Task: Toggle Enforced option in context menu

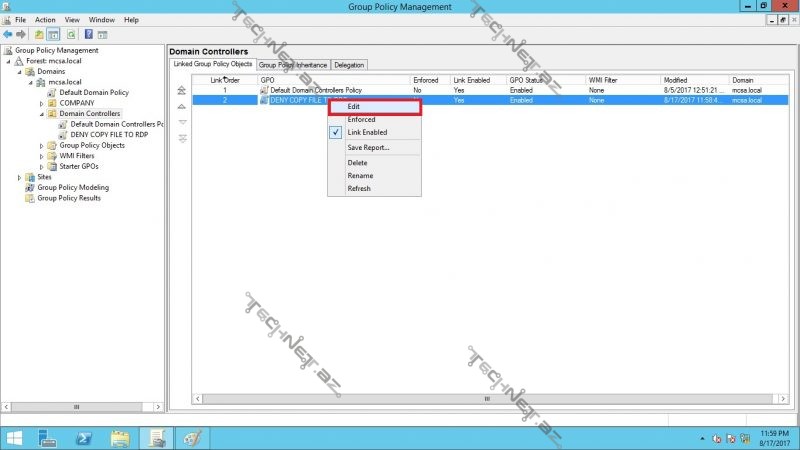Action: click(x=361, y=120)
